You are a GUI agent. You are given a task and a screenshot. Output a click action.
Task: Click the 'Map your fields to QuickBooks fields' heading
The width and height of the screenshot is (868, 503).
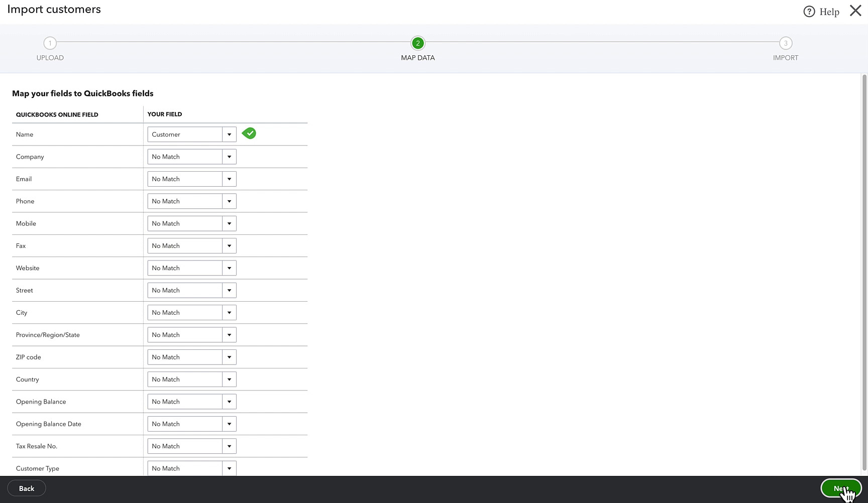83,93
